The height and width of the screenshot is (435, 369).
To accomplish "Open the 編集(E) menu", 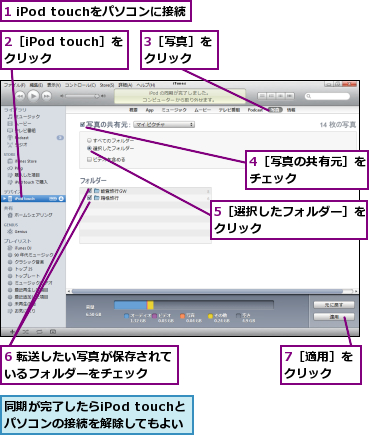I will 36,85.
